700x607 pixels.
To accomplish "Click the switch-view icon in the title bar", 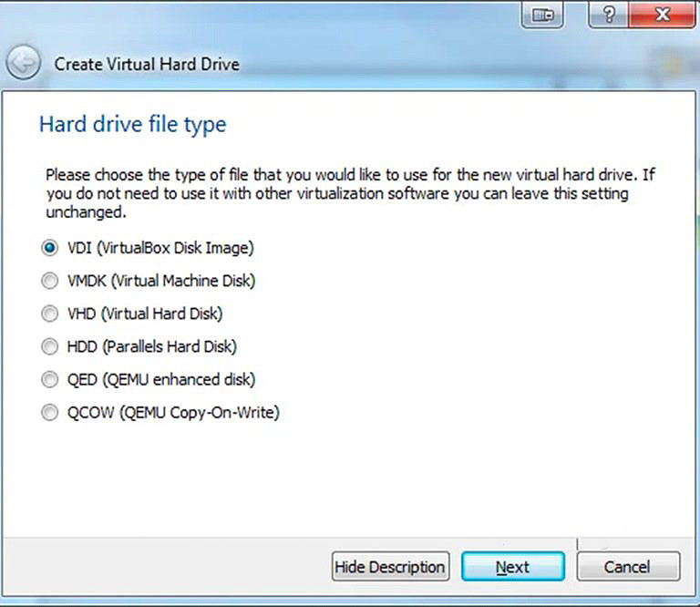I will (x=542, y=15).
